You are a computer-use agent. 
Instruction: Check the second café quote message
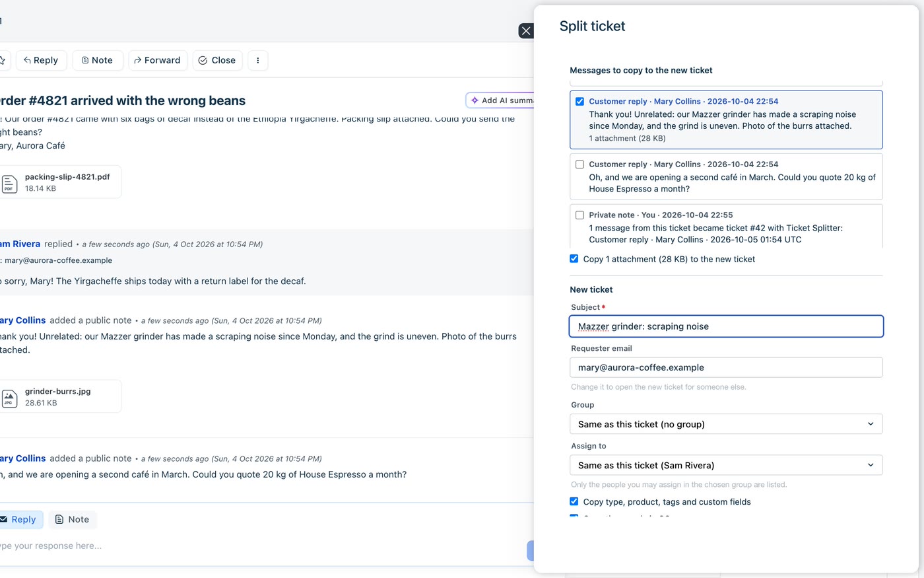click(579, 164)
